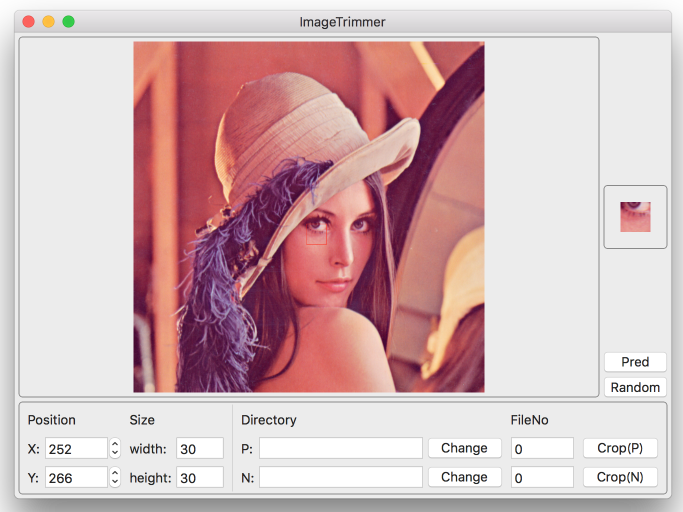
Task: Click the main Lena image
Action: pyautogui.click(x=309, y=217)
